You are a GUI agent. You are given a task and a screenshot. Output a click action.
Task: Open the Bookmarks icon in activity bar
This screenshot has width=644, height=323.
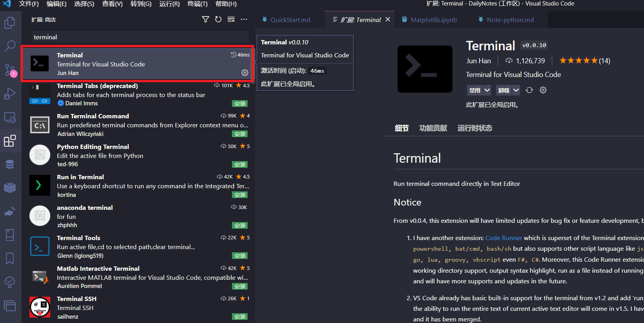pos(10,258)
